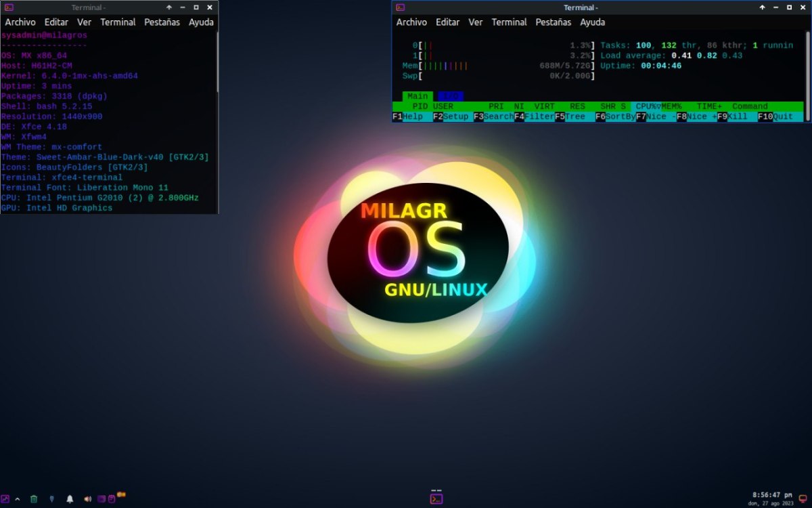Open Pestañas menu in the neofetch terminal window
The width and height of the screenshot is (812, 508).
(x=162, y=22)
